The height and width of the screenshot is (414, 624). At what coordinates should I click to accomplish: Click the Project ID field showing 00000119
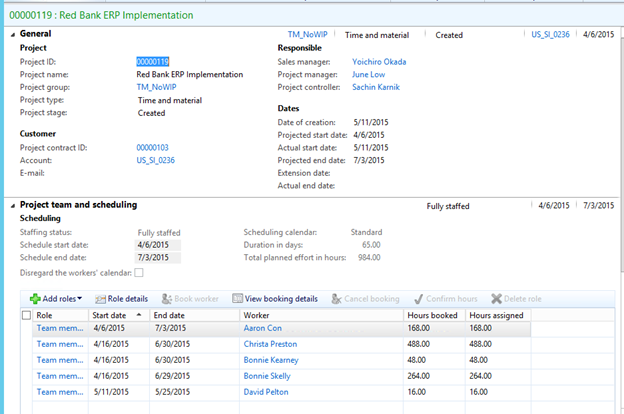click(x=153, y=62)
